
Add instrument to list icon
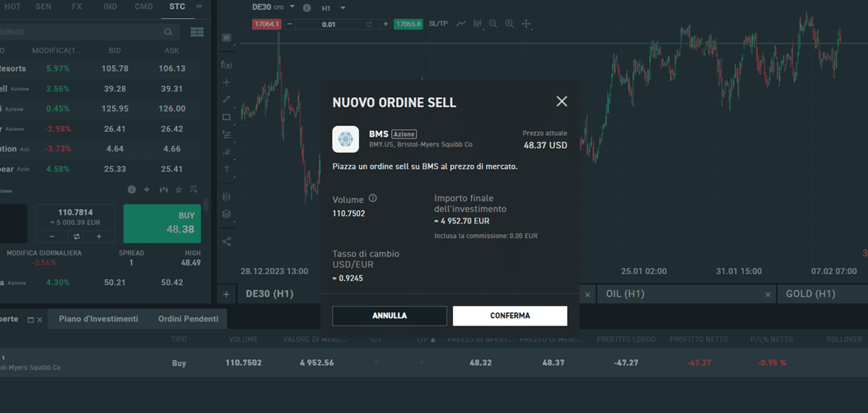tap(194, 190)
